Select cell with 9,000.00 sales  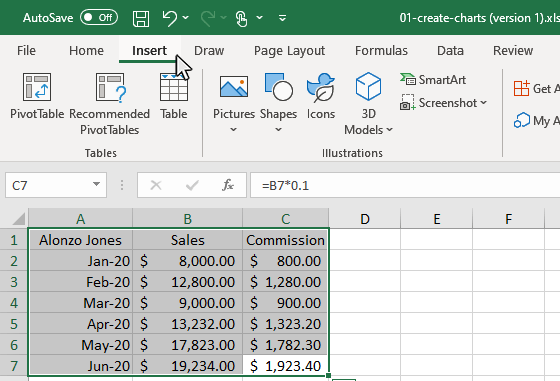[x=188, y=303]
